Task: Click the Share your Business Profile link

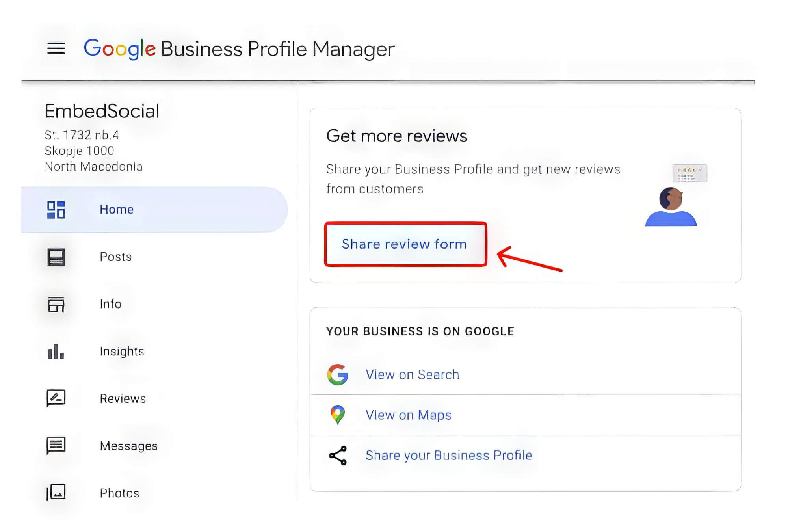Action: tap(449, 456)
